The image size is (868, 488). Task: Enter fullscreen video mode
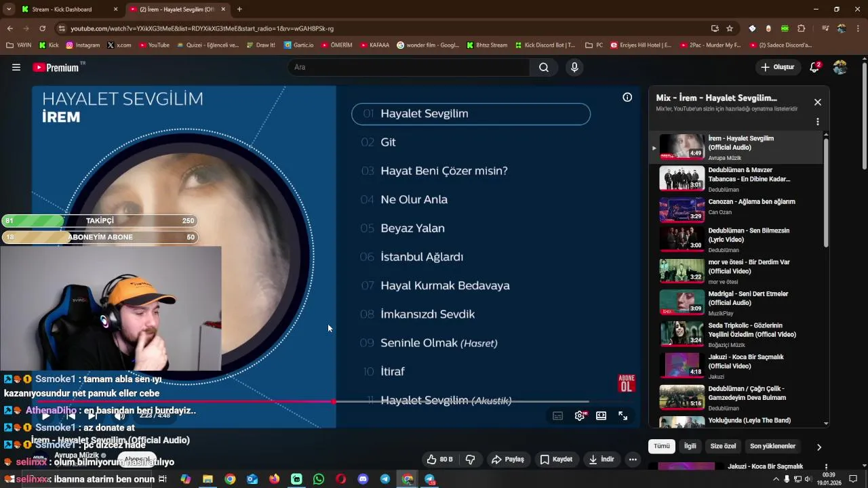623,416
